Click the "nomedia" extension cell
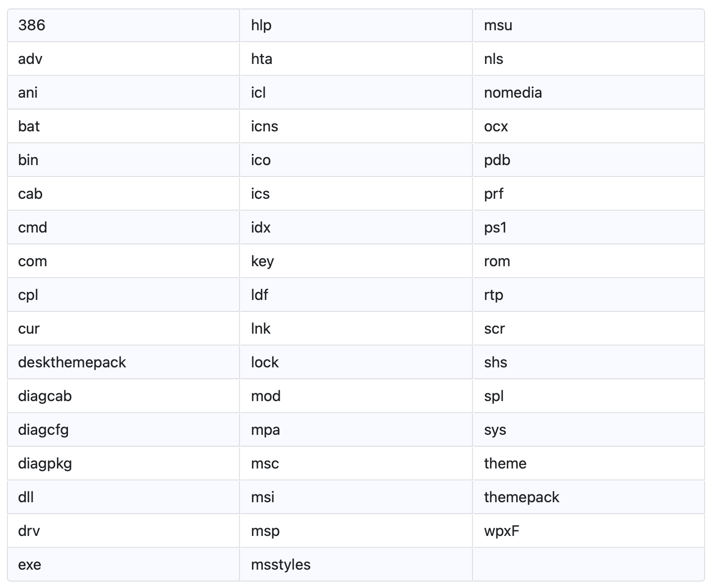Image resolution: width=713 pixels, height=588 pixels. [x=513, y=93]
